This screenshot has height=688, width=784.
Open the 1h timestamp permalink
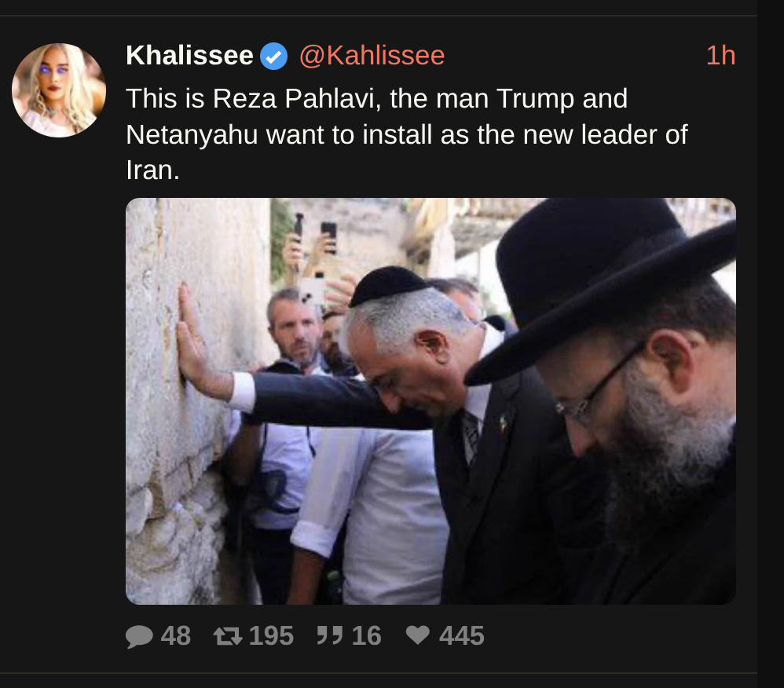[720, 55]
